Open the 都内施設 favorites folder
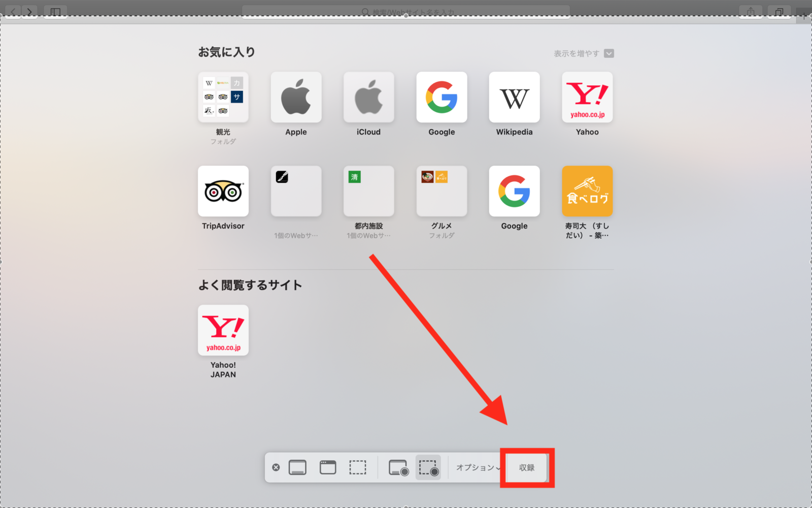Image resolution: width=812 pixels, height=508 pixels. click(368, 191)
